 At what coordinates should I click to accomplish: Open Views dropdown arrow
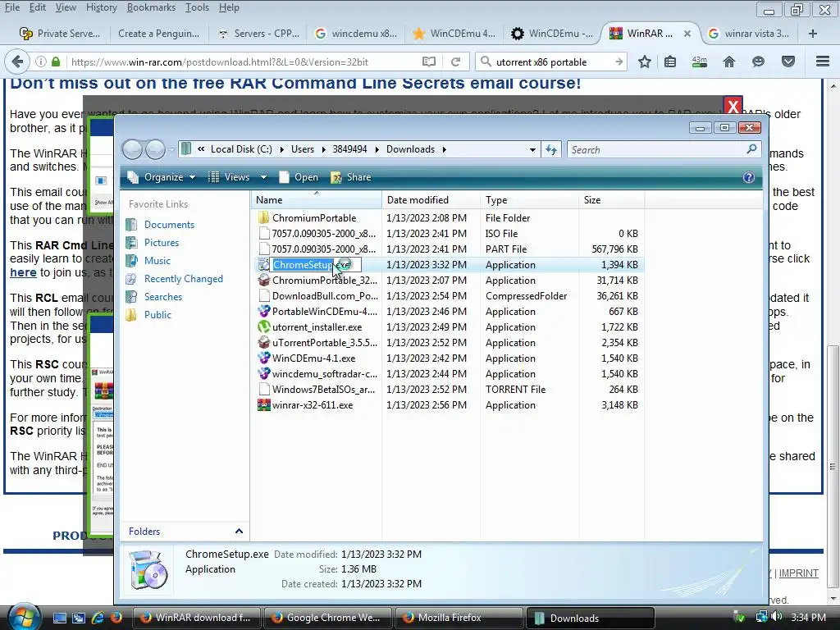pos(263,177)
